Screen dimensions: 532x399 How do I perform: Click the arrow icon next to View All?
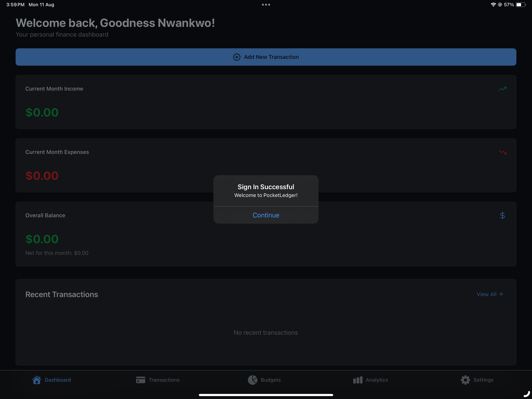click(501, 294)
